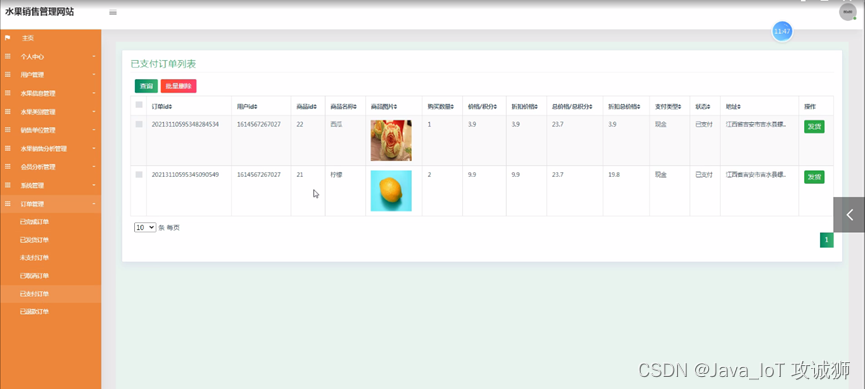Expand the 会员分析管理 menu chevron
Viewport: 865px width, 389px height.
(x=94, y=167)
